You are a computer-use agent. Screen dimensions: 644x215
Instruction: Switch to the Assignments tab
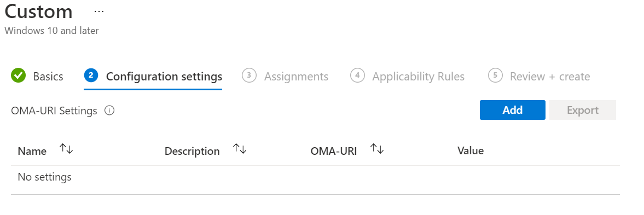coord(296,77)
